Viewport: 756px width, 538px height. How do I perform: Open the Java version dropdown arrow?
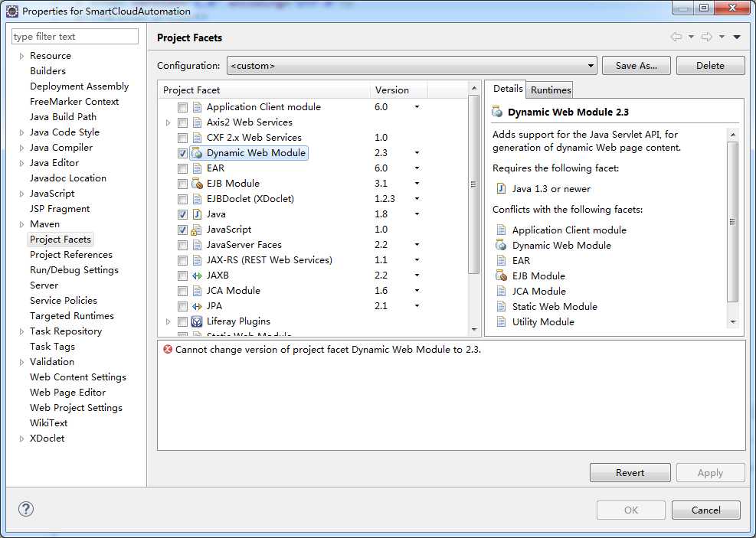tap(417, 214)
